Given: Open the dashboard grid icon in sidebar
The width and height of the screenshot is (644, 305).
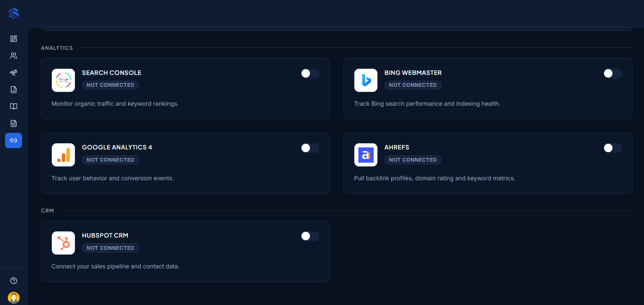Looking at the screenshot, I should [14, 39].
